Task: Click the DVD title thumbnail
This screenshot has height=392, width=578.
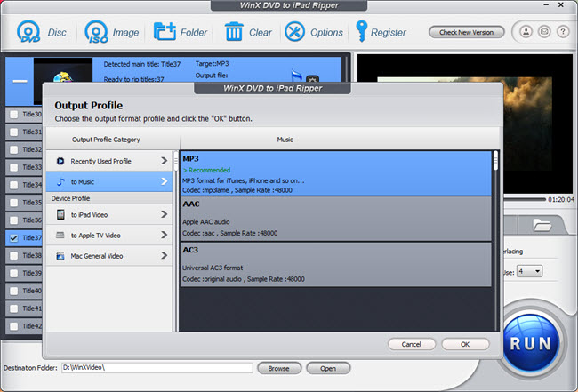Action: coord(63,69)
